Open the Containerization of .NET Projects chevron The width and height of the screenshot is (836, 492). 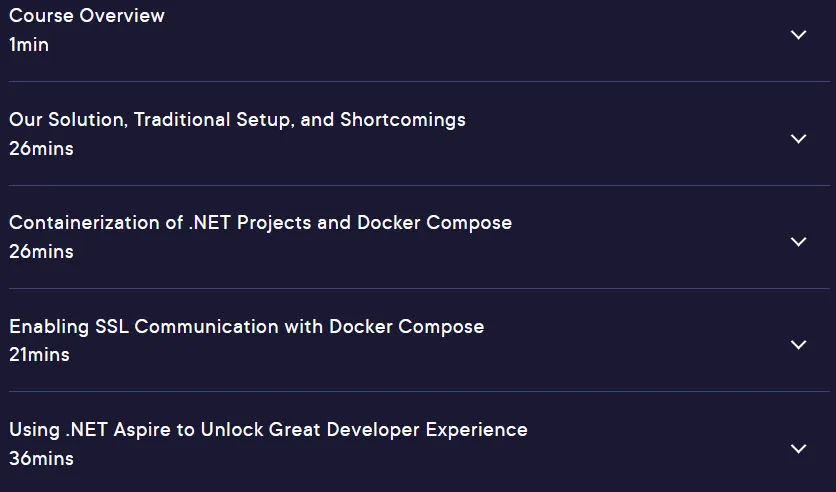click(x=798, y=241)
